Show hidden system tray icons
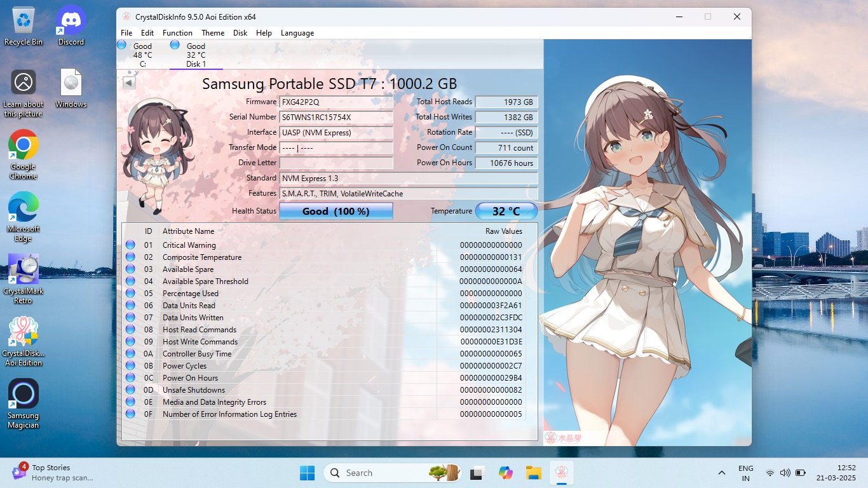Image resolution: width=868 pixels, height=488 pixels. (722, 473)
